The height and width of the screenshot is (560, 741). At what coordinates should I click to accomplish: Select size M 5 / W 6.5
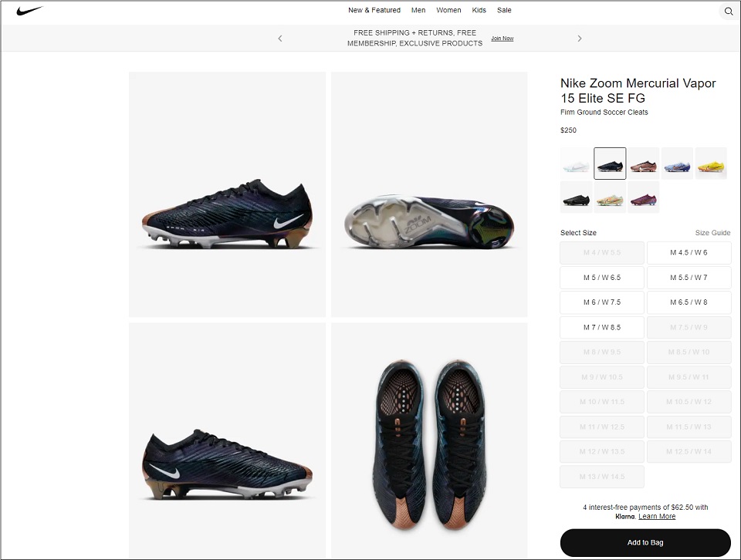click(602, 278)
